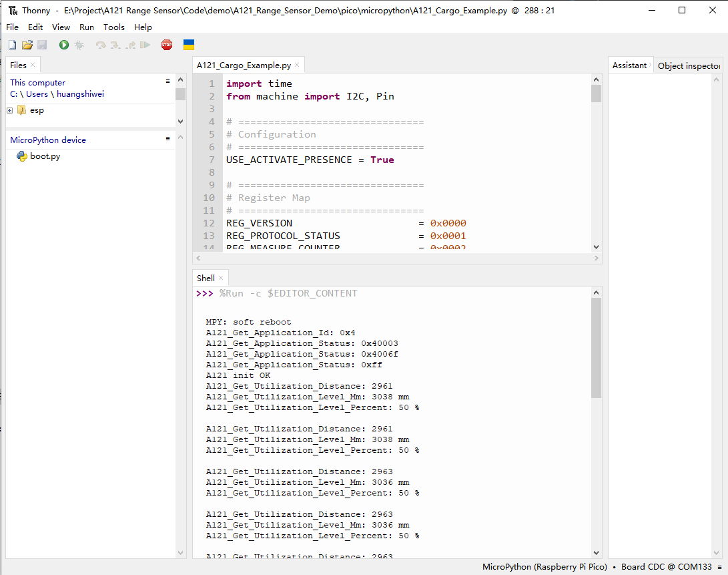Click the # Configuration comment line
Viewport: 728px width, 575px height.
[271, 134]
